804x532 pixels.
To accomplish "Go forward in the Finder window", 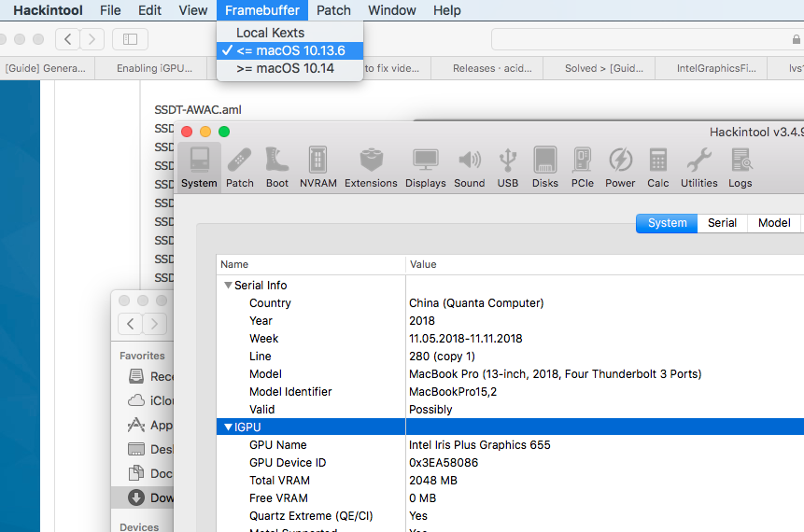I will point(154,324).
